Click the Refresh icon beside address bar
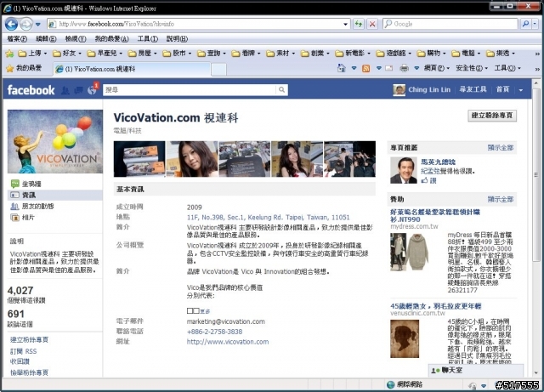This screenshot has height=392, width=544. point(359,24)
